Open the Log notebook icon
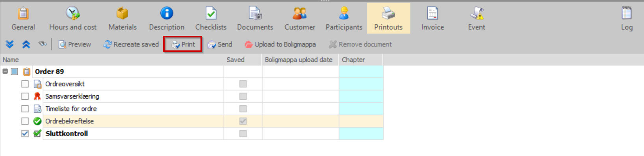The image size is (644, 156). click(627, 13)
